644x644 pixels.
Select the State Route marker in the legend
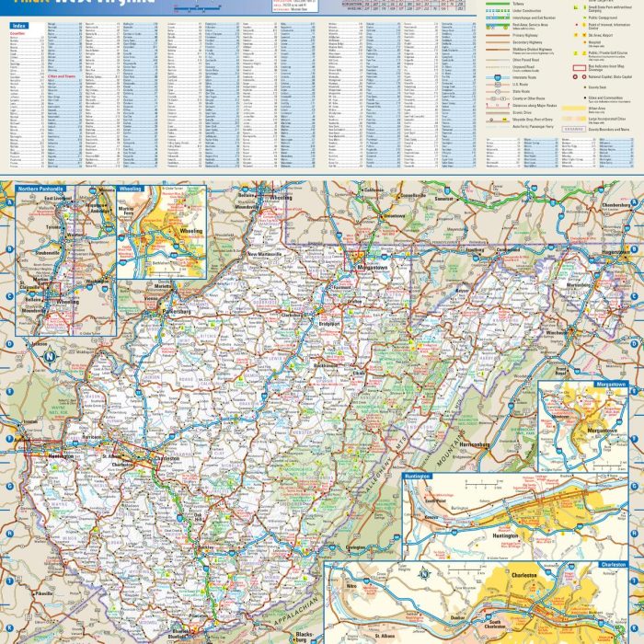tap(498, 91)
